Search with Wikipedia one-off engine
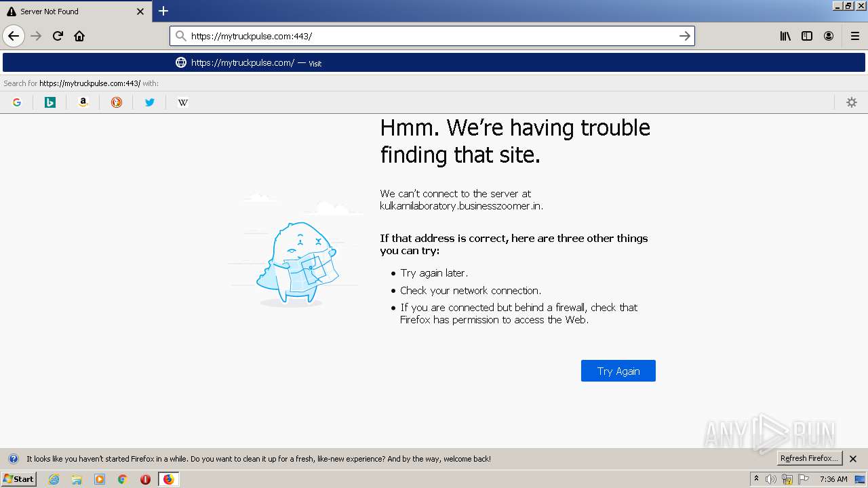Screen dimensions: 868x488 pyautogui.click(x=183, y=102)
